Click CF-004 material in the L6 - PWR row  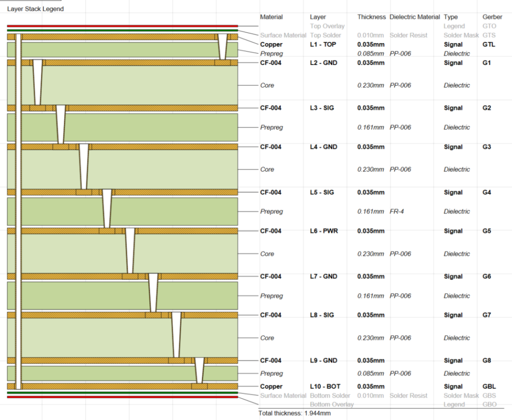coord(270,231)
